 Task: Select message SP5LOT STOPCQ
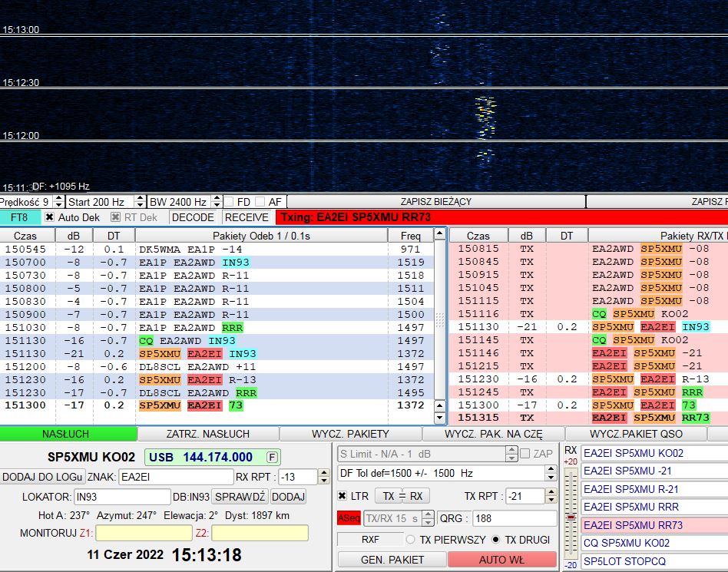pyautogui.click(x=654, y=560)
